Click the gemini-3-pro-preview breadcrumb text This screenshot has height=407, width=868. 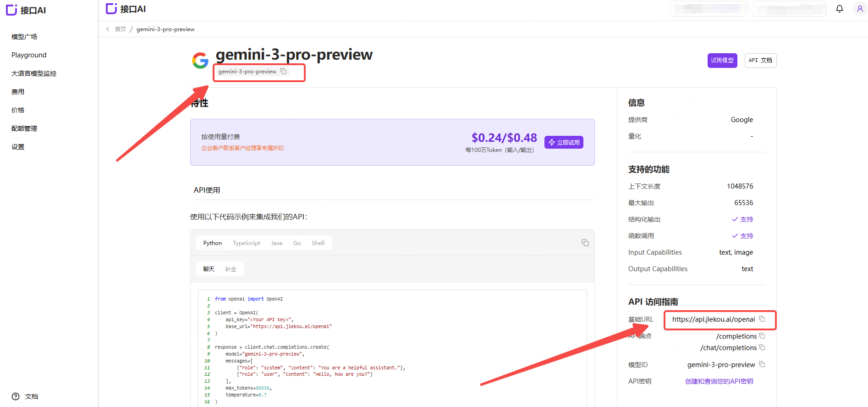165,29
